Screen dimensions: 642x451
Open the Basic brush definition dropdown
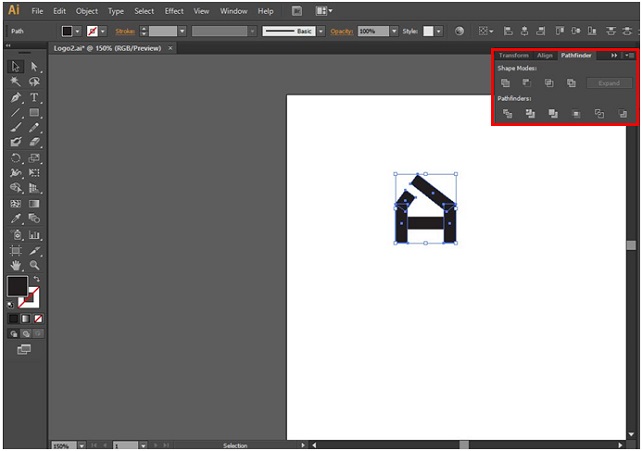(321, 31)
